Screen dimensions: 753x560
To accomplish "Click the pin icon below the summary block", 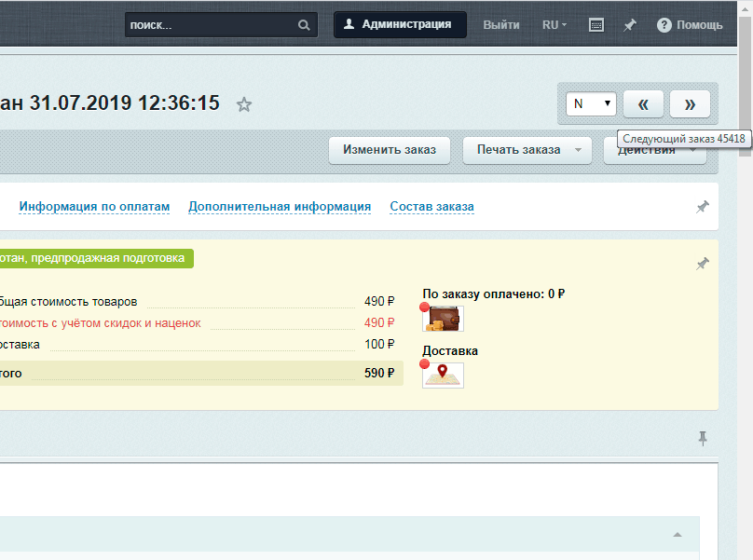I will [x=703, y=438].
